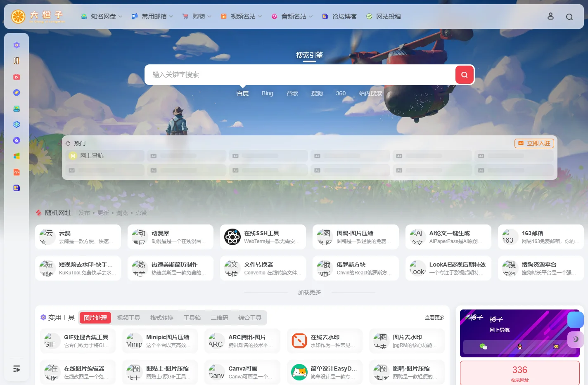Click 加载更多 to load more sites
588x385 pixels.
pyautogui.click(x=309, y=292)
